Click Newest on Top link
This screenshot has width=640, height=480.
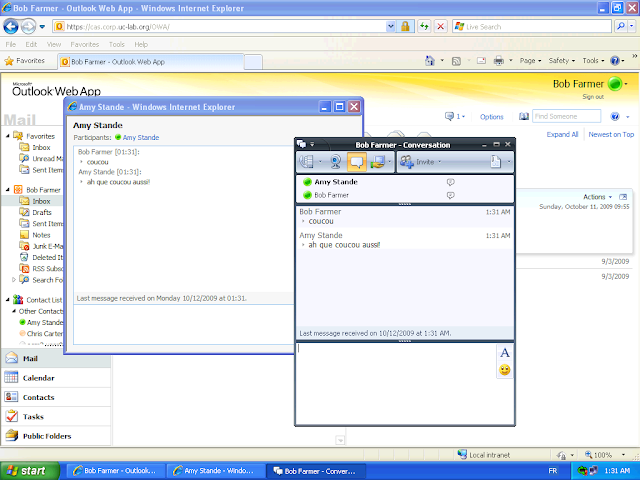(611, 134)
